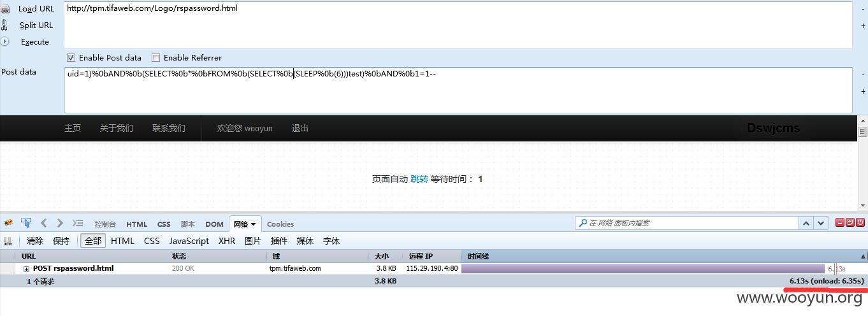Filter network requests by XHR
Viewport: 868px width, 316px height.
[x=227, y=241]
